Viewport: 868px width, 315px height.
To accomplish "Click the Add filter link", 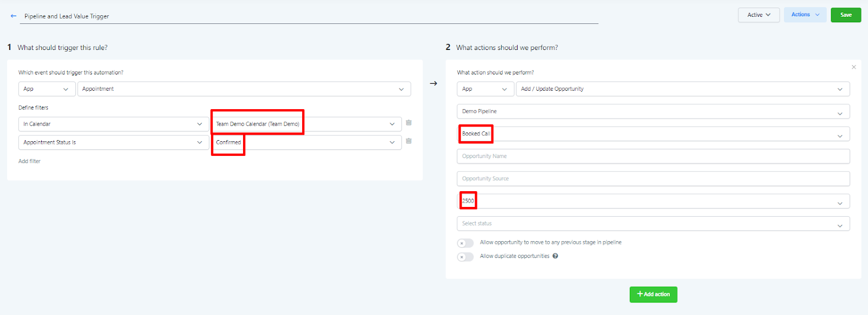I will [29, 161].
